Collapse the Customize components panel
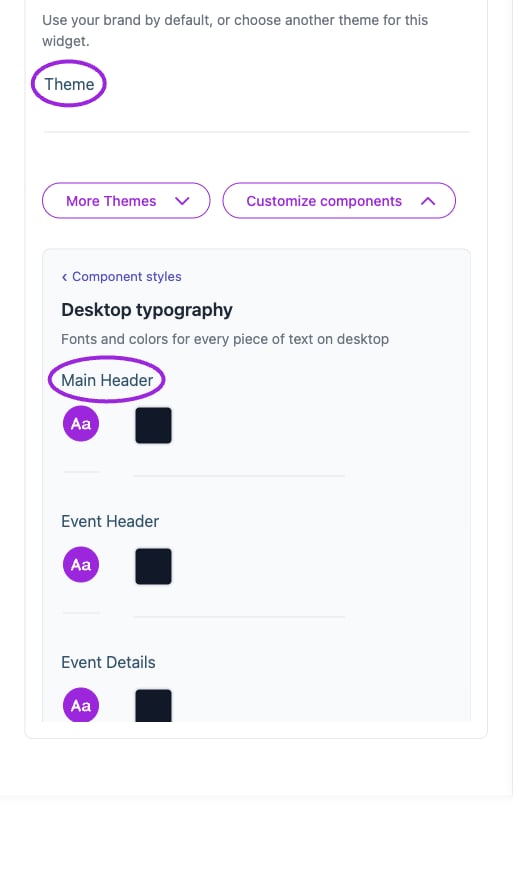513x885 pixels. coord(339,201)
